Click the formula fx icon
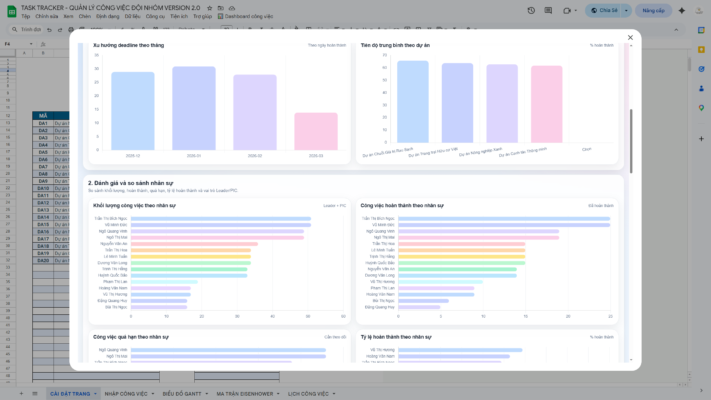The width and height of the screenshot is (711, 400). [43, 44]
